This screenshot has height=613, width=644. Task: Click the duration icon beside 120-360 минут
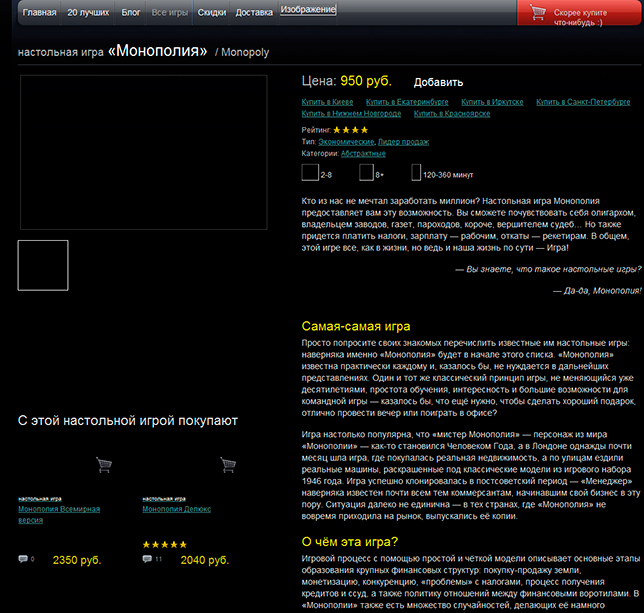click(x=416, y=172)
